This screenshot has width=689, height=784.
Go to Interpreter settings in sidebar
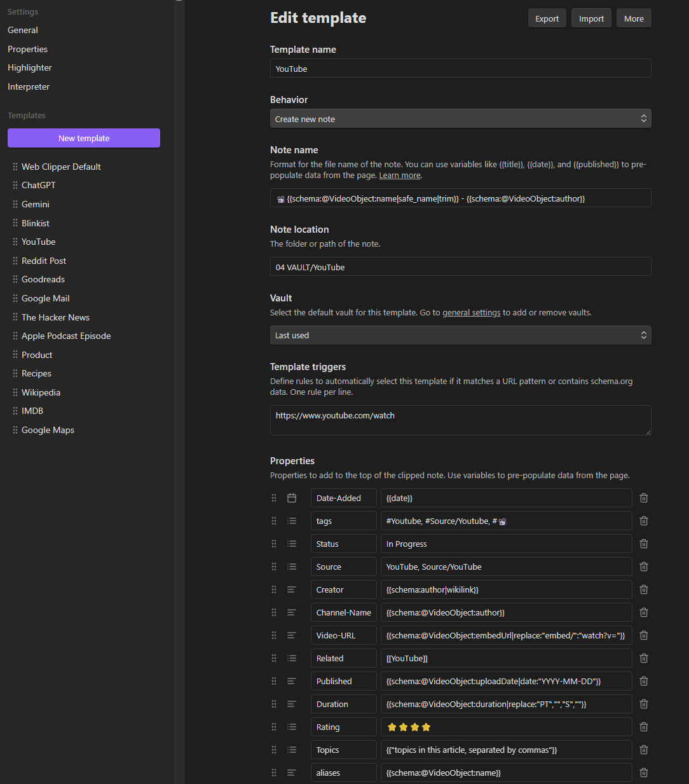click(29, 86)
